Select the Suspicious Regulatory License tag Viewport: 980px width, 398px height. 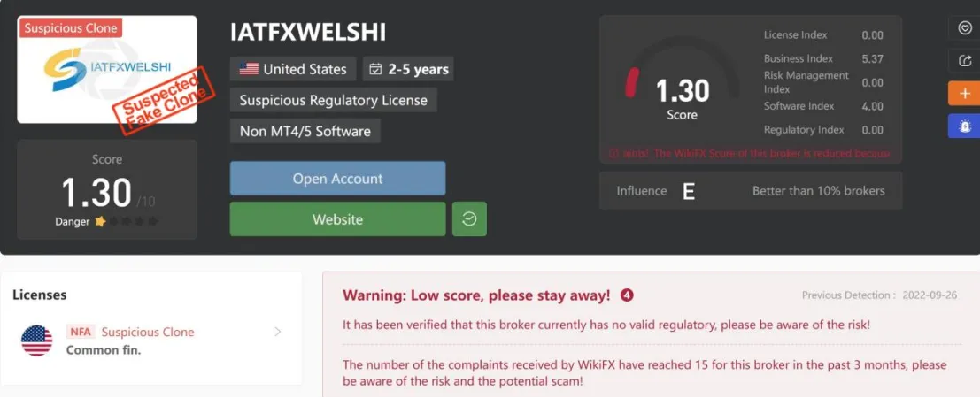[x=333, y=100]
